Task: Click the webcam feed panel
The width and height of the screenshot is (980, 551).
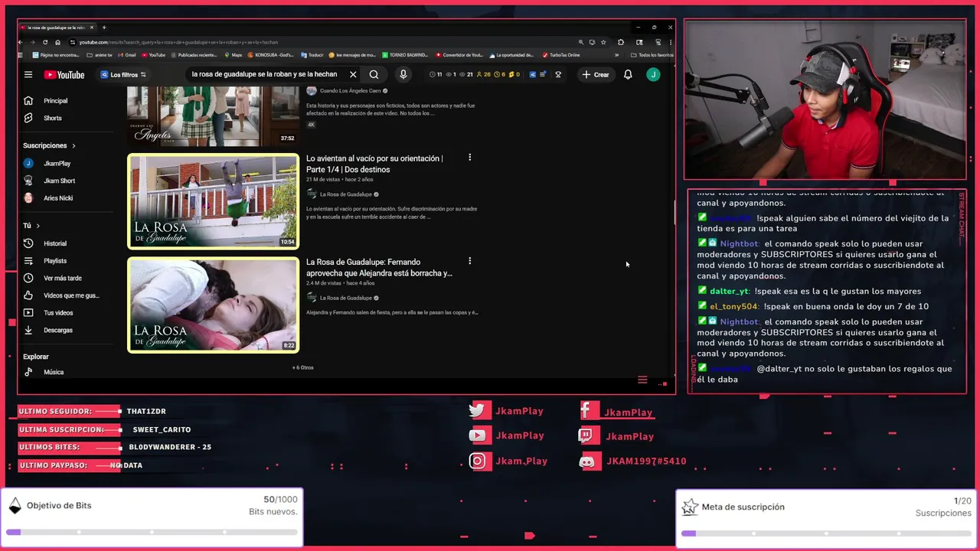Action: click(x=825, y=99)
